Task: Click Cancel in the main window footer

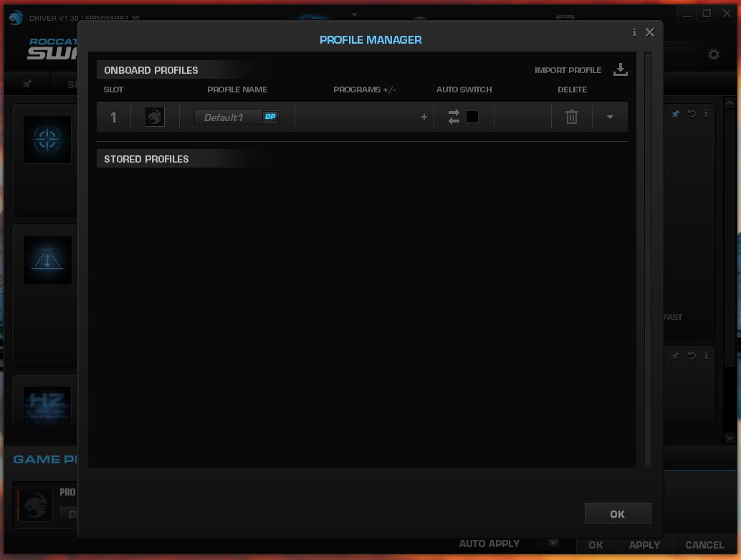Action: point(704,545)
